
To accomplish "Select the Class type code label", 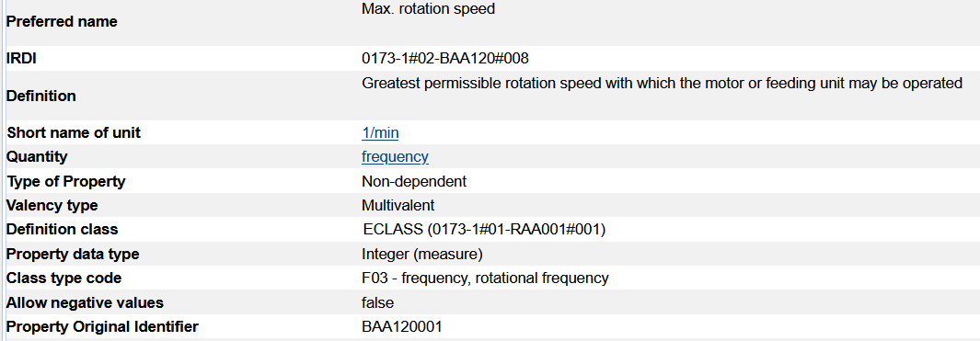I will click(x=63, y=278).
